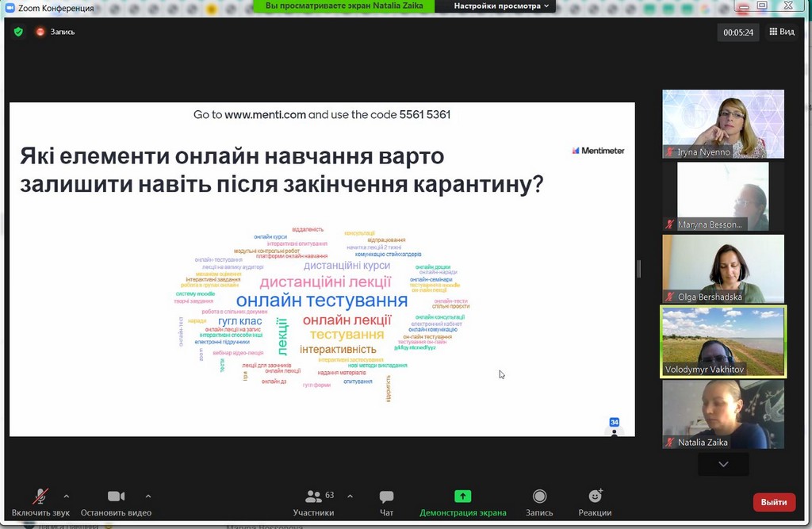Open view settings dropdown

click(x=502, y=6)
